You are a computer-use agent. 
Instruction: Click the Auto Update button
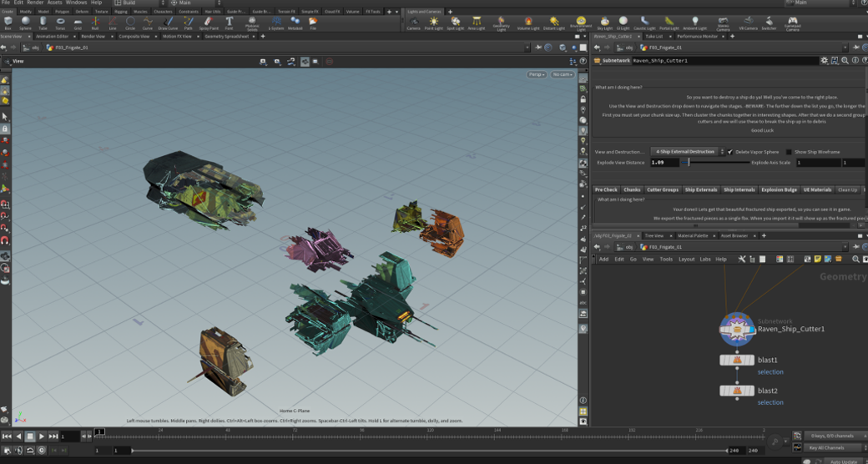coord(844,461)
